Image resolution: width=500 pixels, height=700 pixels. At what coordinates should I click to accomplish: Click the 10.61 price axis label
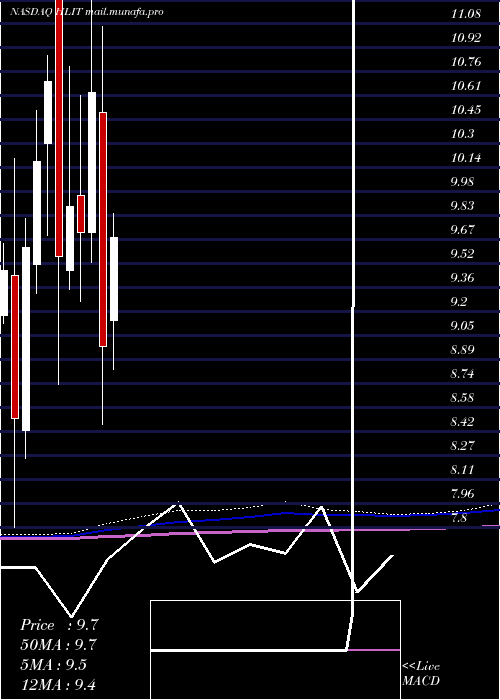(x=466, y=86)
